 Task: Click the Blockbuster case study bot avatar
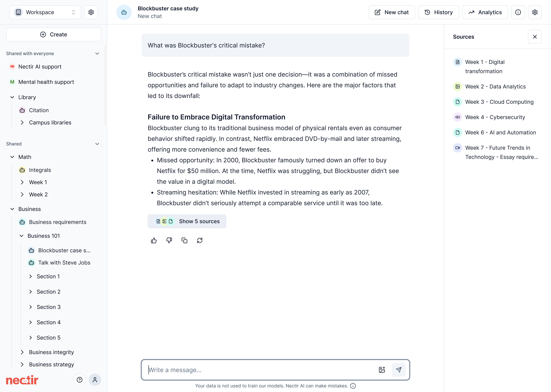click(124, 12)
